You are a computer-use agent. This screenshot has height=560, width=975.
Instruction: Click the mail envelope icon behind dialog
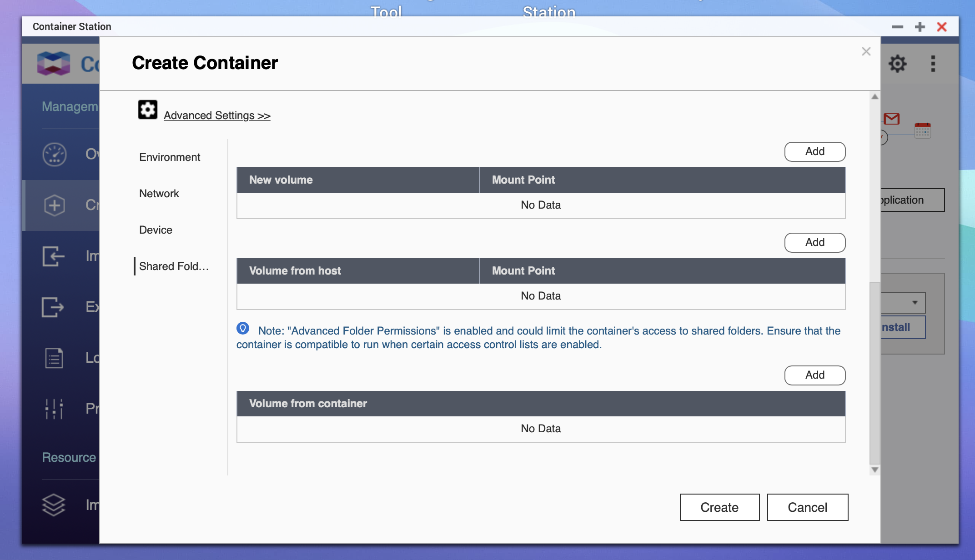(x=891, y=119)
